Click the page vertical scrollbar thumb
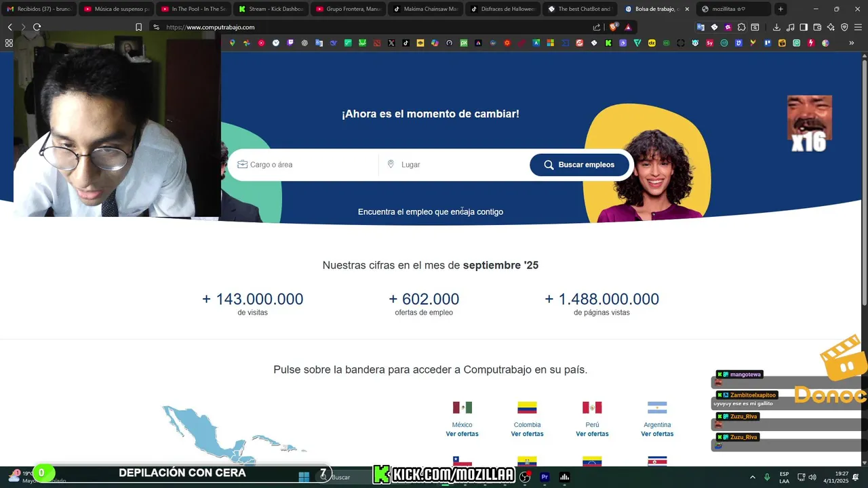The image size is (868, 488). tap(864, 183)
